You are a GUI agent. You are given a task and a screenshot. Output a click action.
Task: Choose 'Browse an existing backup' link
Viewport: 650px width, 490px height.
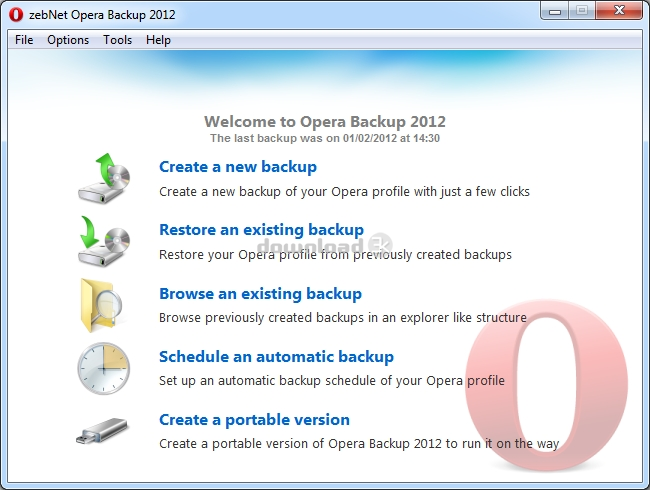pyautogui.click(x=260, y=294)
